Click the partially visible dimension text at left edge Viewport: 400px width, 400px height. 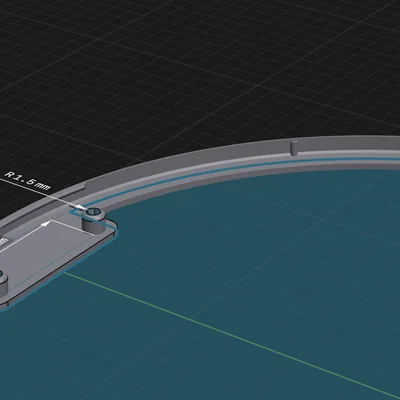point(3,241)
